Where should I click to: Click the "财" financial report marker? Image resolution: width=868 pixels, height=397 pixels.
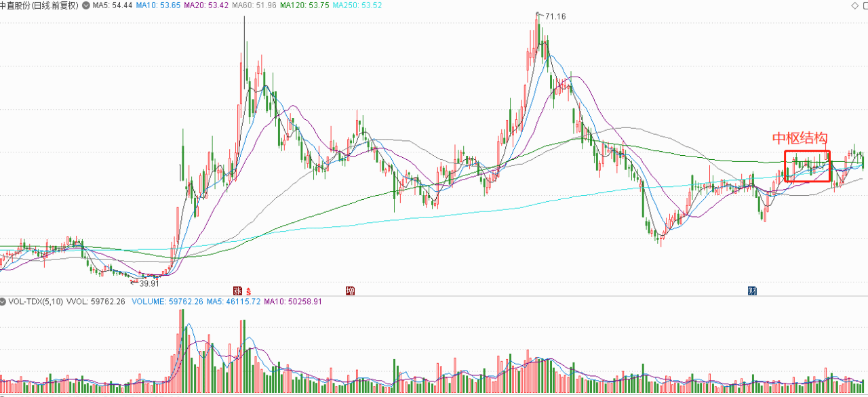pos(751,290)
